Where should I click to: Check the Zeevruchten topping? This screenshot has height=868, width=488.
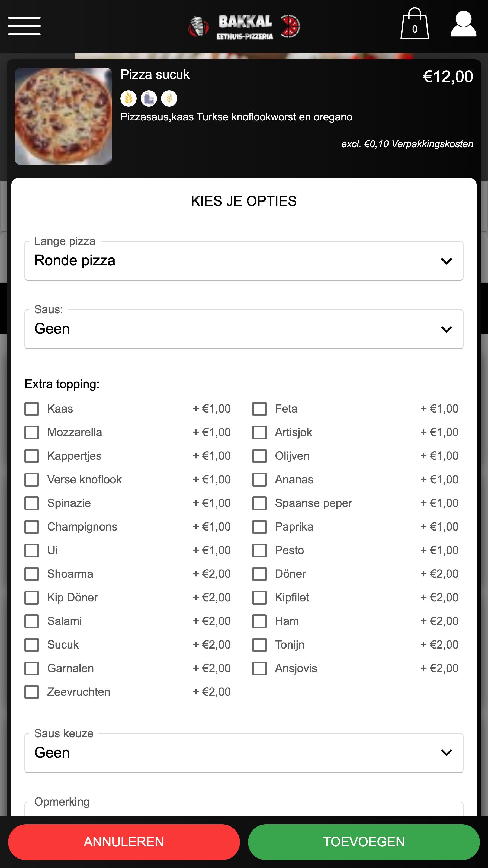point(32,692)
